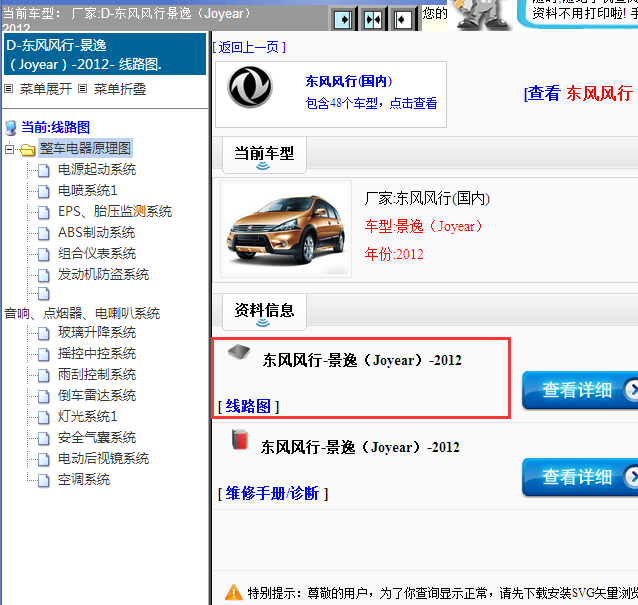This screenshot has height=605, width=638.
Task: Open 组合仪表系统 in the tree
Action: 97,253
